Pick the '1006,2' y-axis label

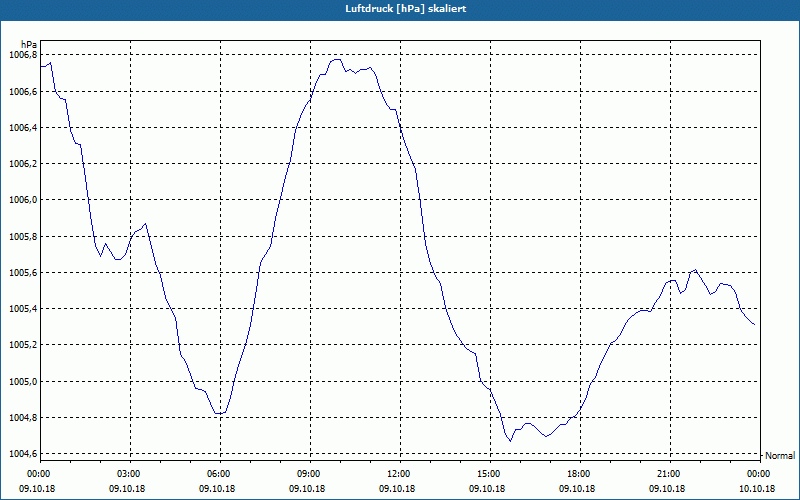pos(23,164)
